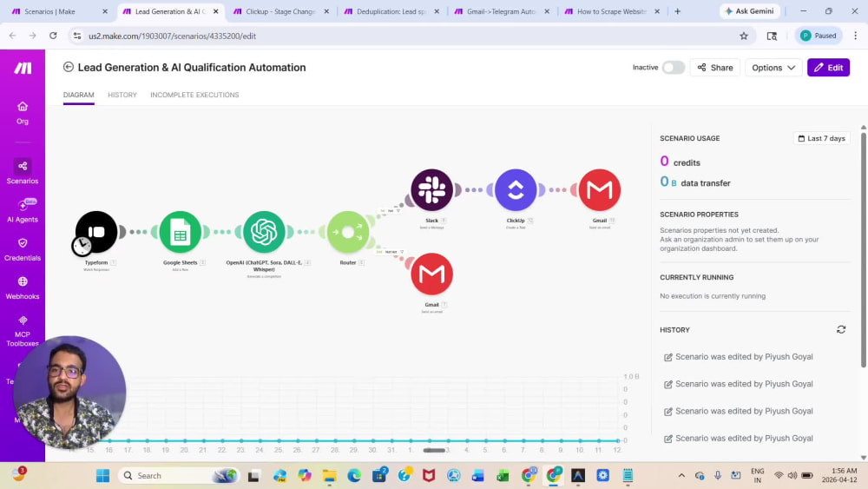
Task: Click the Make logo in sidebar
Action: 23,68
